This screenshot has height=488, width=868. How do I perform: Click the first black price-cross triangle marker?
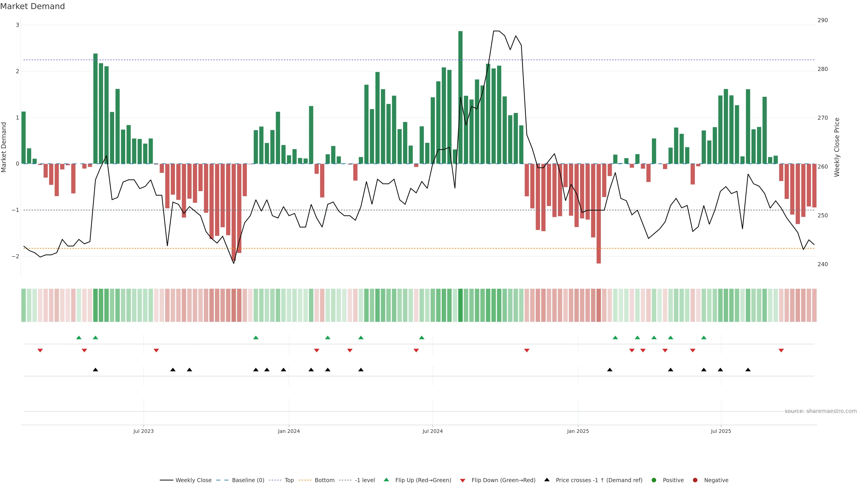point(95,370)
